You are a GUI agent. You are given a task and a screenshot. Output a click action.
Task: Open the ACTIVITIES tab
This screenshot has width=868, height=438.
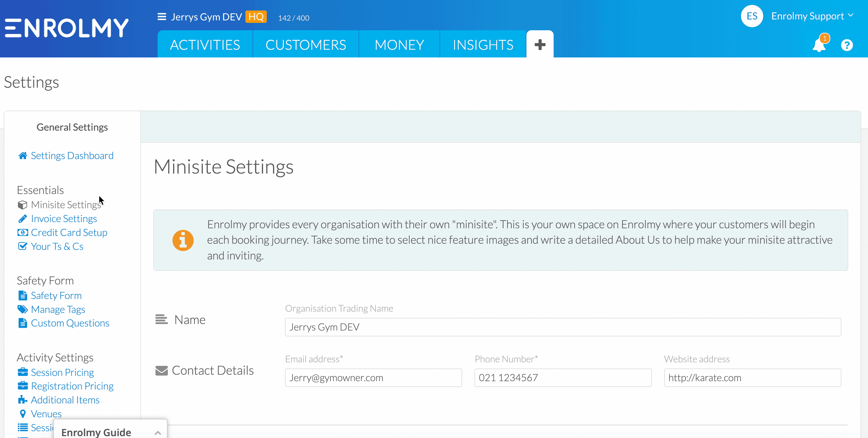tap(205, 44)
